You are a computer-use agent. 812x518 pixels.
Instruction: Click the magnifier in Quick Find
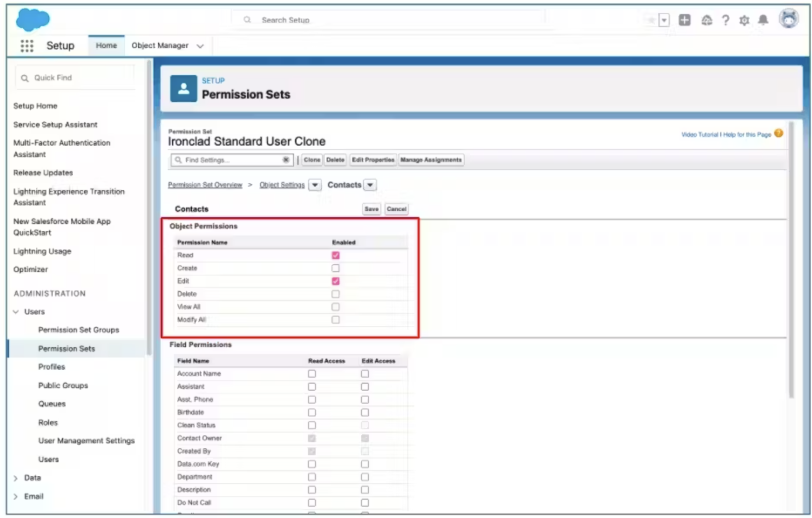click(25, 78)
